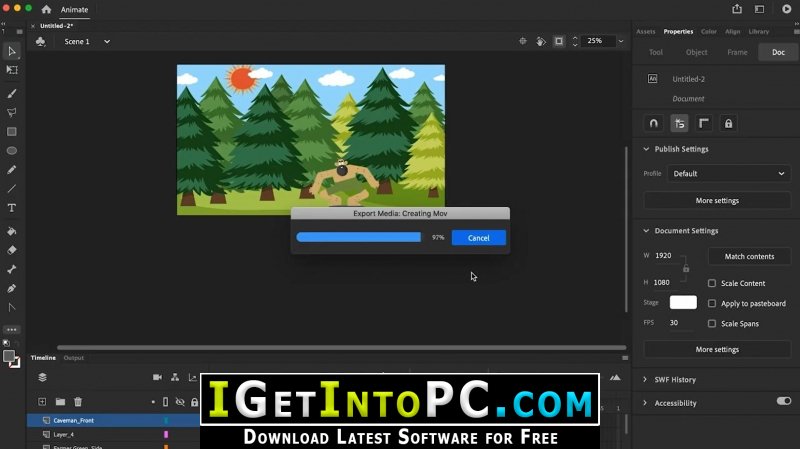The width and height of the screenshot is (800, 449).
Task: Click More settings under Publish Settings
Action: click(717, 201)
